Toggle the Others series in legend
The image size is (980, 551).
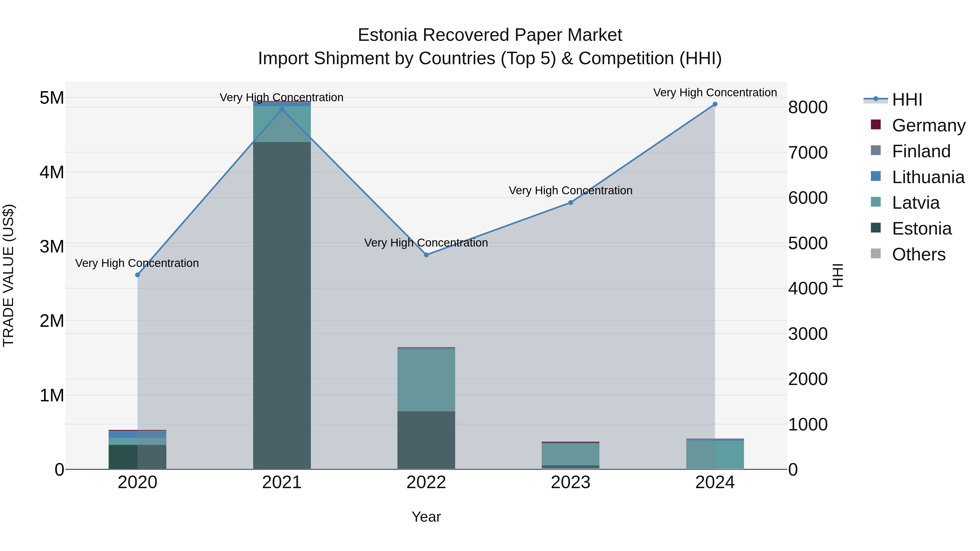tap(908, 254)
